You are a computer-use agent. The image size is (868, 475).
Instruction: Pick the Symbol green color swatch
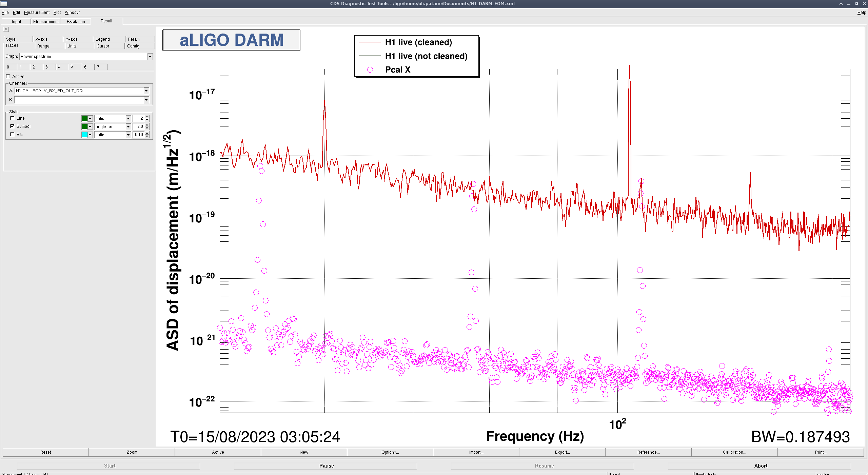click(84, 126)
